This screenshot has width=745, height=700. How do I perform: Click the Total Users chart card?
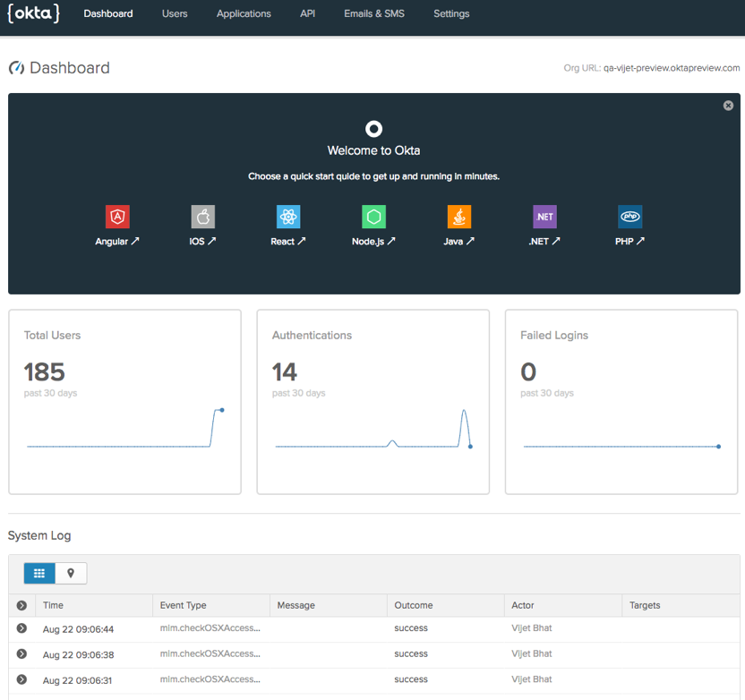click(x=124, y=402)
